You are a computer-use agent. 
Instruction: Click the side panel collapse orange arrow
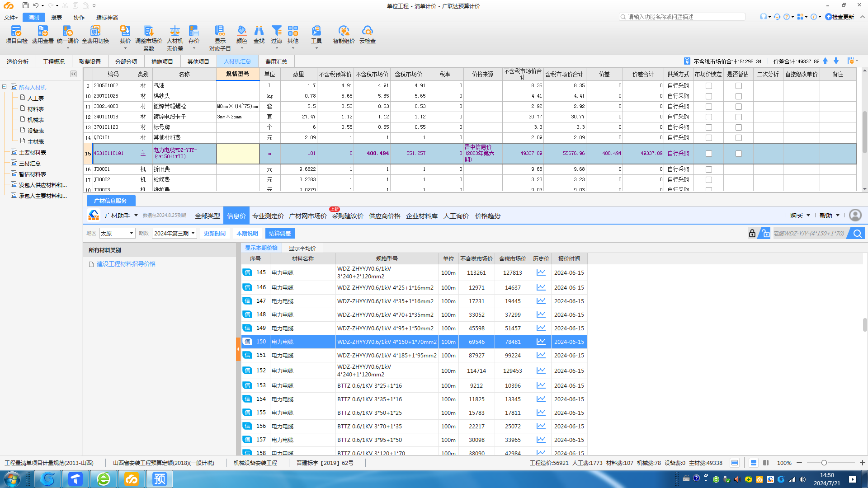238,349
